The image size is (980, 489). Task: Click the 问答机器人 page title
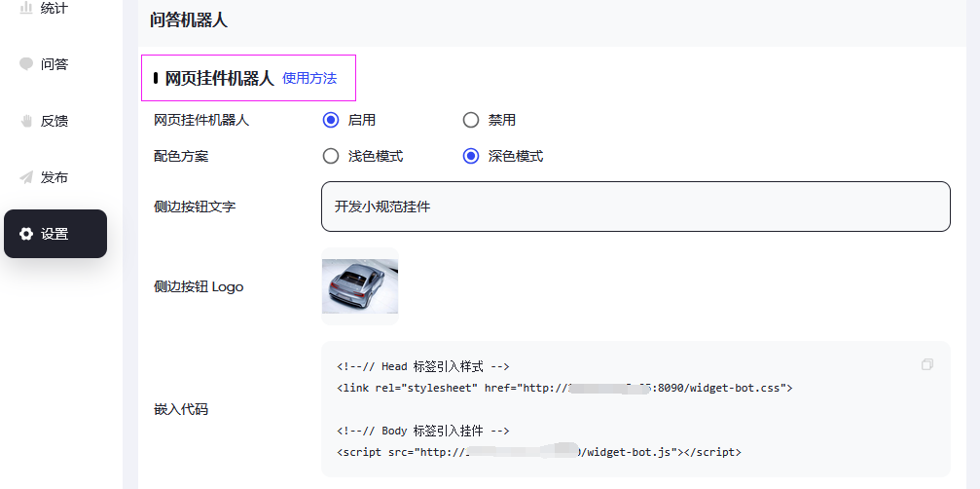click(x=189, y=20)
